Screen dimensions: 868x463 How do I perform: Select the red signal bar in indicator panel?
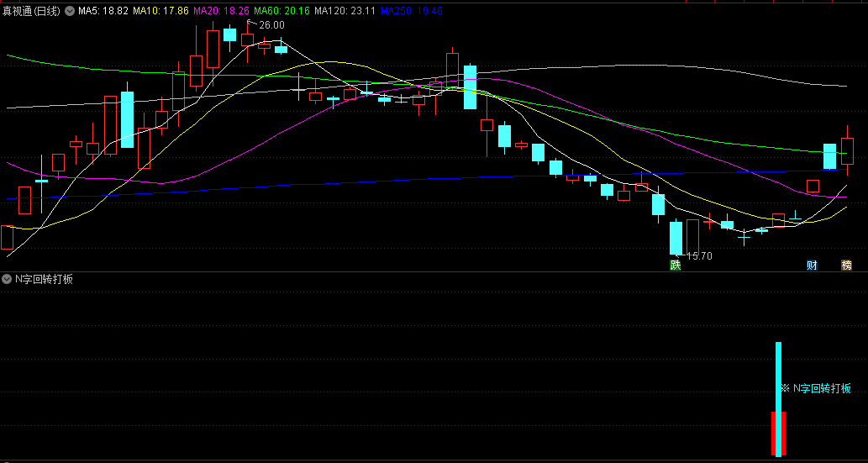tap(778, 434)
